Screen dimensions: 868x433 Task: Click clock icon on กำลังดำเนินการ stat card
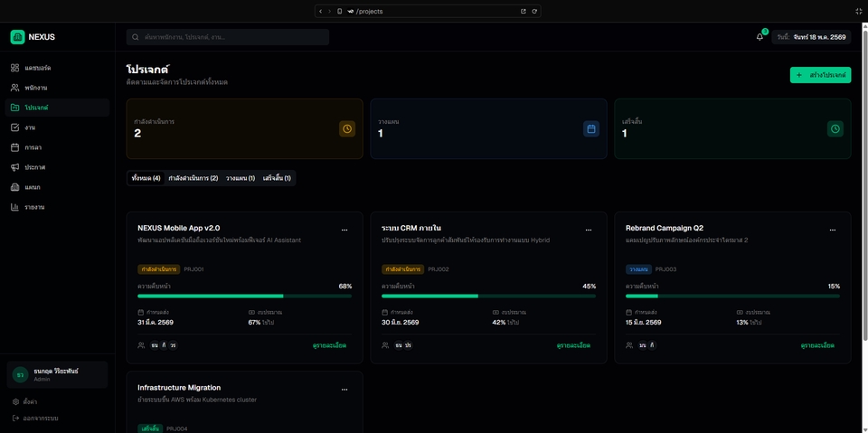click(x=347, y=129)
